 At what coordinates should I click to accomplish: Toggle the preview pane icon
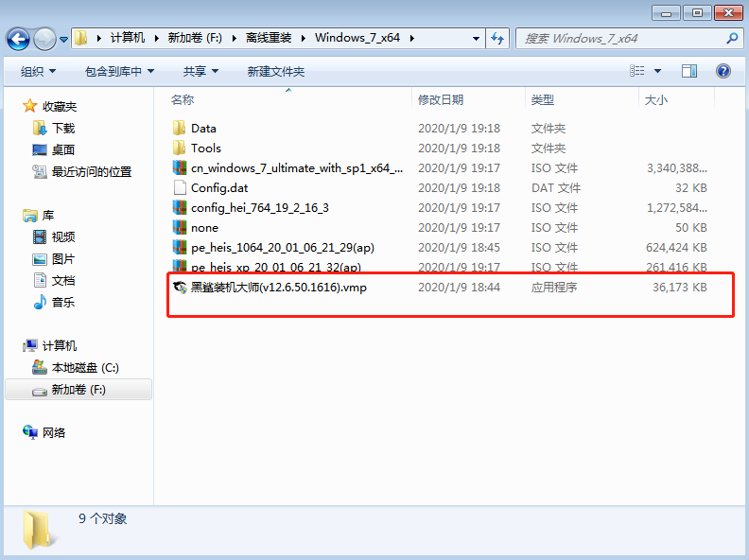tap(689, 71)
